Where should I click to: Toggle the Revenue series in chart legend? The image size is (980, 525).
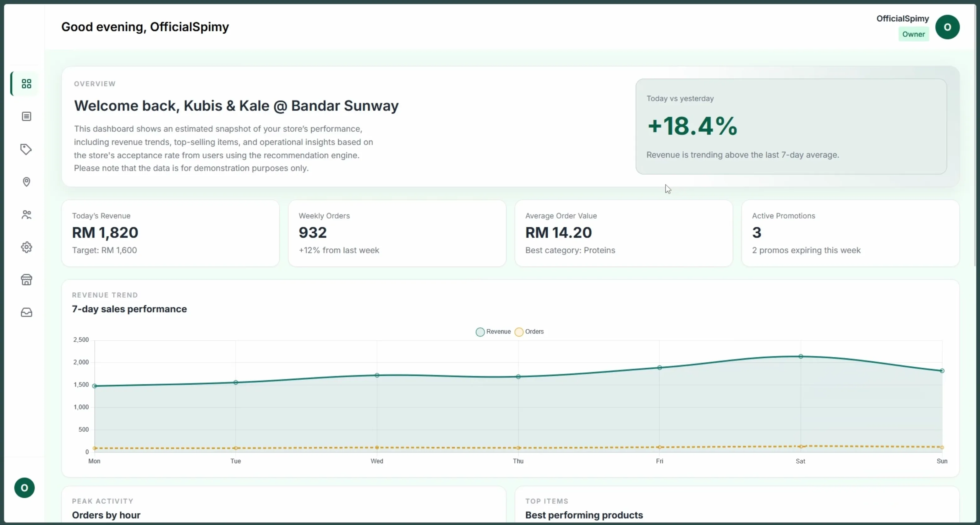[493, 332]
